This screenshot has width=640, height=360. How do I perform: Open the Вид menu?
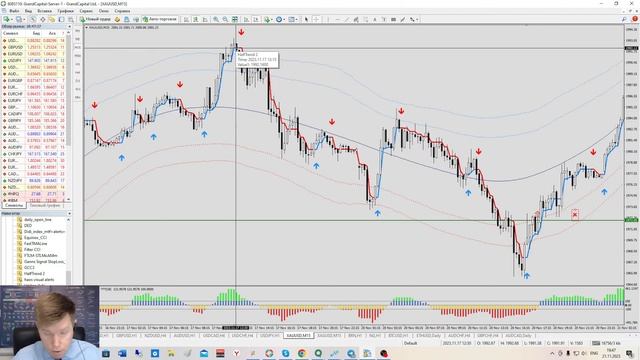pyautogui.click(x=28, y=11)
